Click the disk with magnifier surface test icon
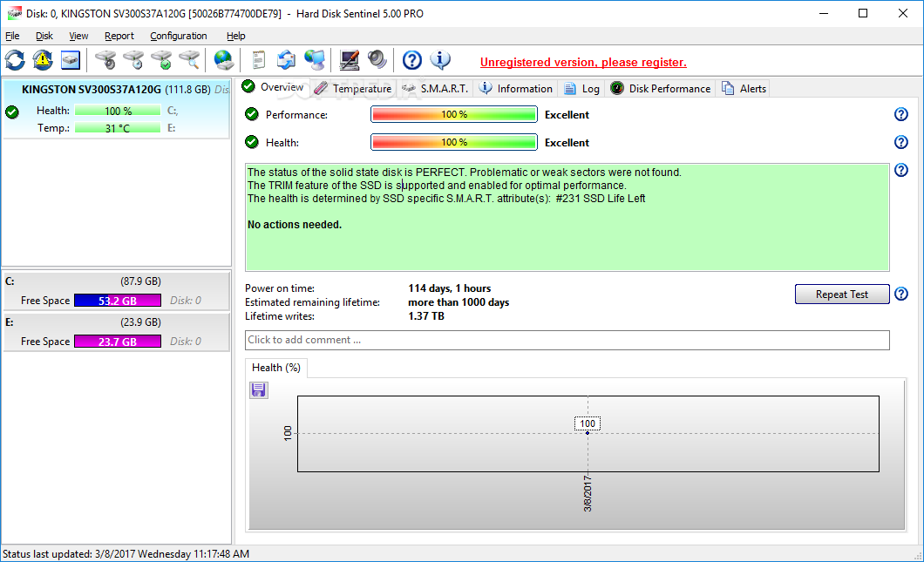Screen dimensions: 924x562 [x=189, y=60]
